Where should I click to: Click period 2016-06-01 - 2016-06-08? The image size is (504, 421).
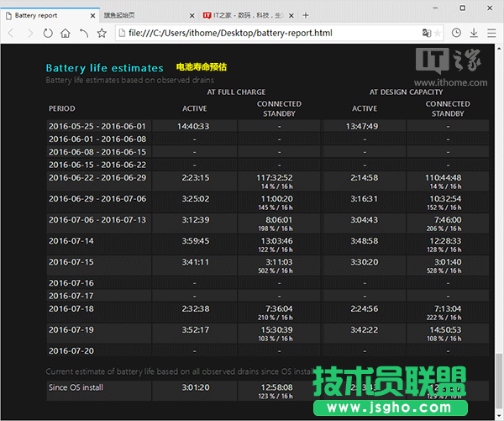click(x=97, y=139)
